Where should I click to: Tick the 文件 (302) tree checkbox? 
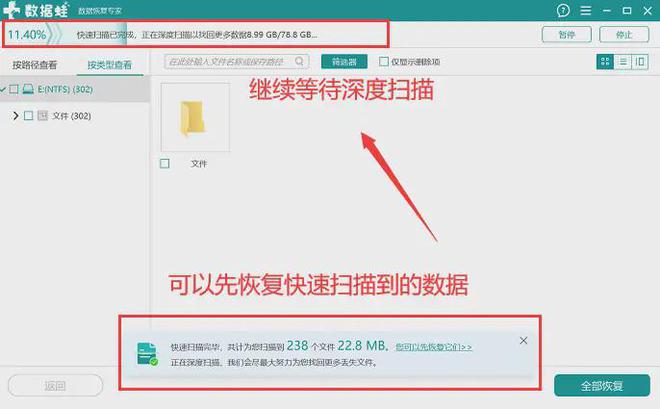pyautogui.click(x=29, y=115)
